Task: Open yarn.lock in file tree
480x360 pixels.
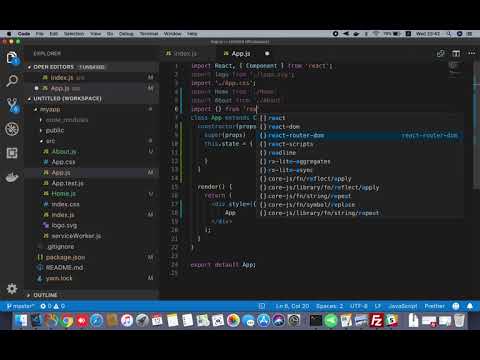Action: coord(59,278)
